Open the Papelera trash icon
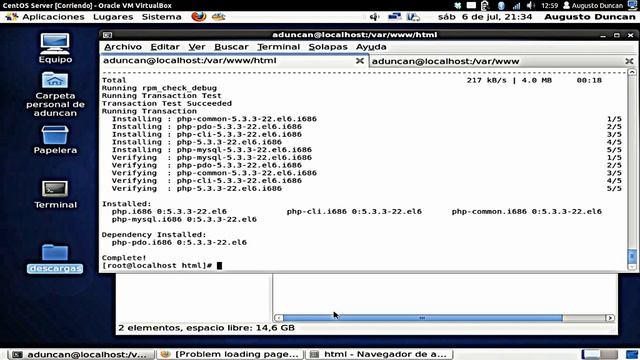 (55, 140)
